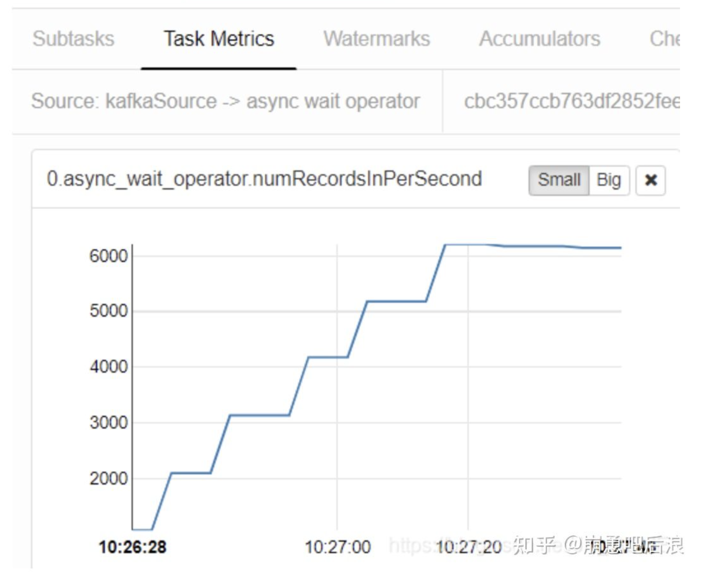
Task: Click the 10:27:20 time axis label
Action: [x=468, y=547]
